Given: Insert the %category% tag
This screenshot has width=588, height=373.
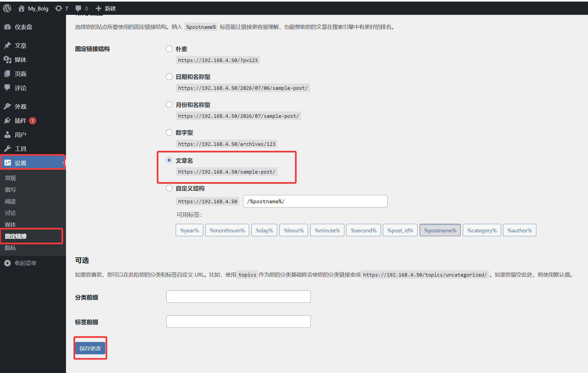Looking at the screenshot, I should (x=482, y=230).
